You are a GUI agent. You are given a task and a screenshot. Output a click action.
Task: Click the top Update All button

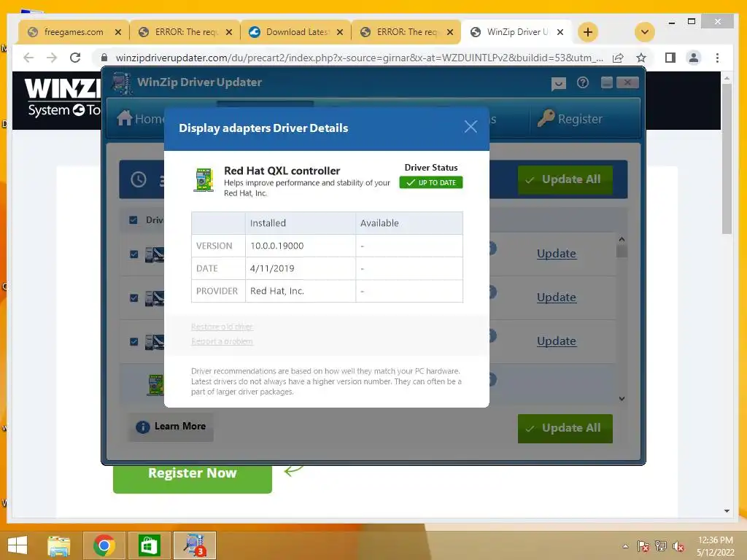click(x=565, y=179)
